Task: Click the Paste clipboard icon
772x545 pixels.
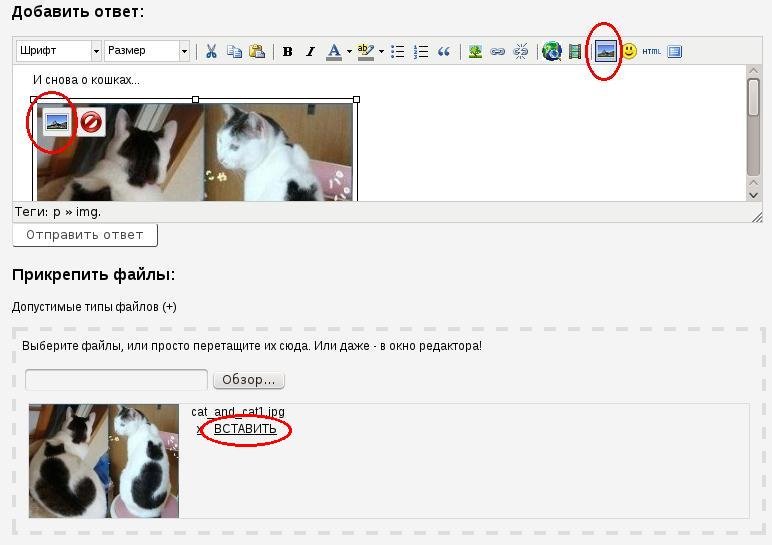Action: click(x=257, y=51)
